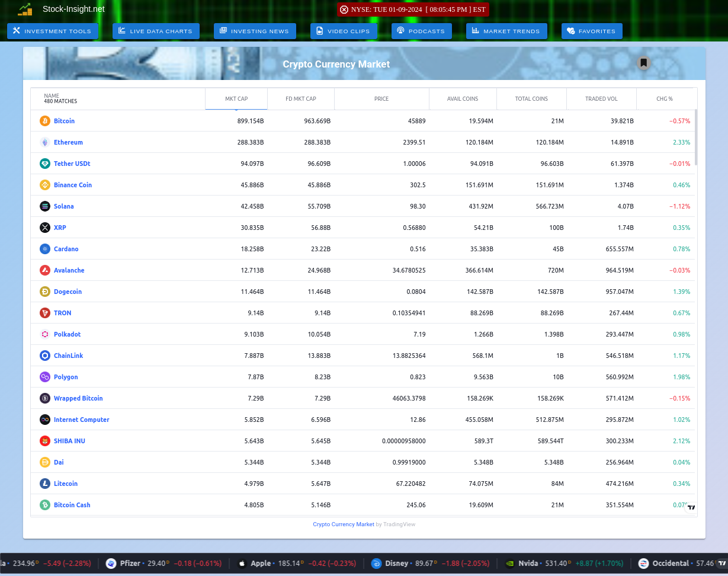
Task: Open the Wrapped Bitcoin link
Action: 78,398
